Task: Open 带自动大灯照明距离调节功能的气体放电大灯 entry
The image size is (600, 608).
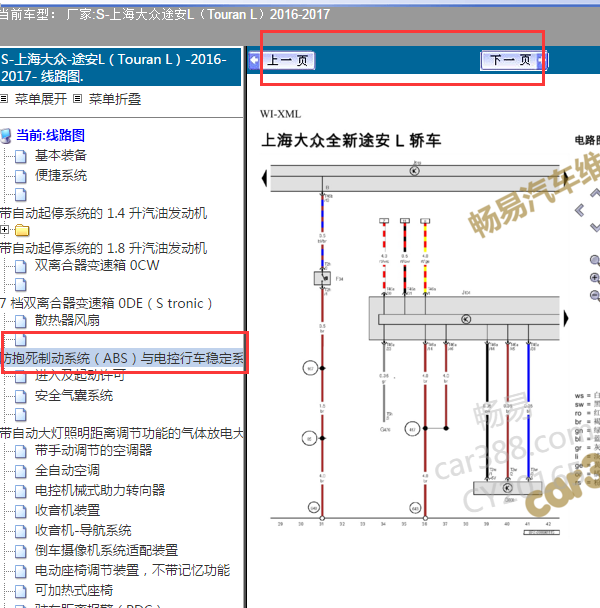Action: [122, 433]
